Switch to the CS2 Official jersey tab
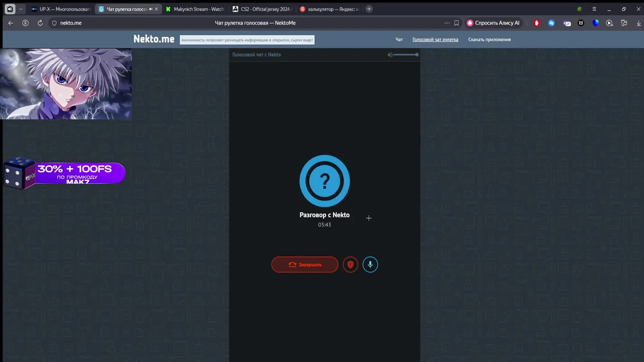 click(262, 9)
